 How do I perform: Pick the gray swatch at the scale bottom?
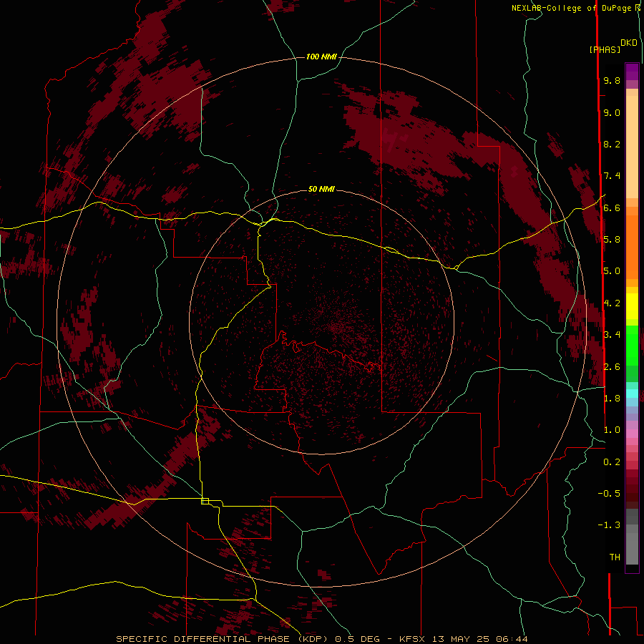point(632,548)
